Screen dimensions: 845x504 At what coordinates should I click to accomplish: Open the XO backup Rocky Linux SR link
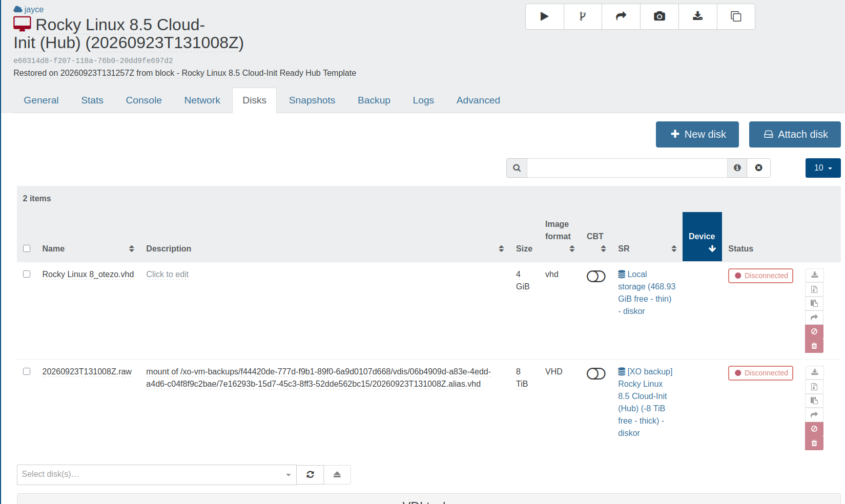(x=645, y=402)
